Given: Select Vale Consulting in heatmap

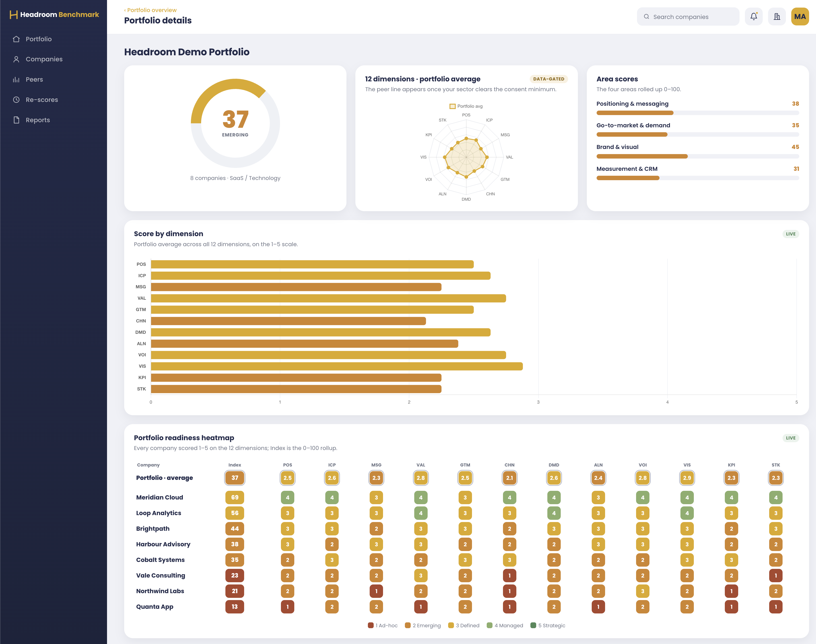Looking at the screenshot, I should pos(161,576).
